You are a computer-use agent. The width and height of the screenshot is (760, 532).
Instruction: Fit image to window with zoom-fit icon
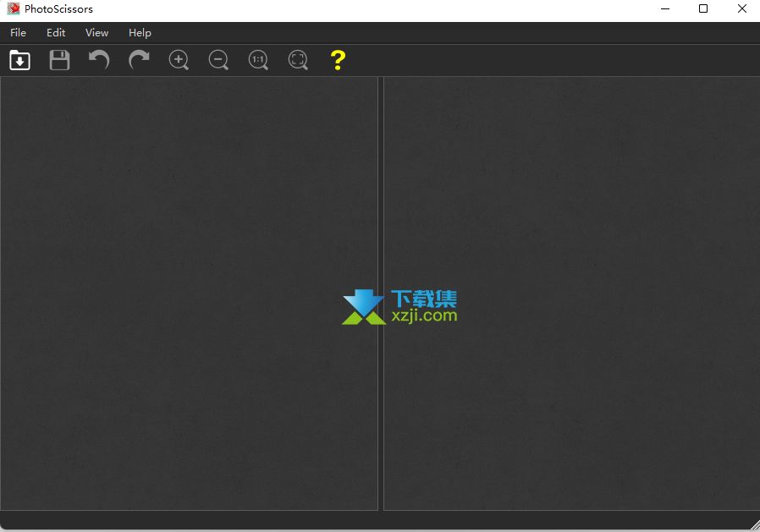click(298, 60)
